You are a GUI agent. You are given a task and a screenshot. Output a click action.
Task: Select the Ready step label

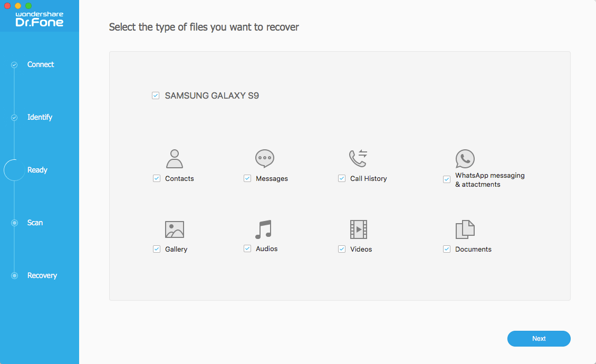37,170
